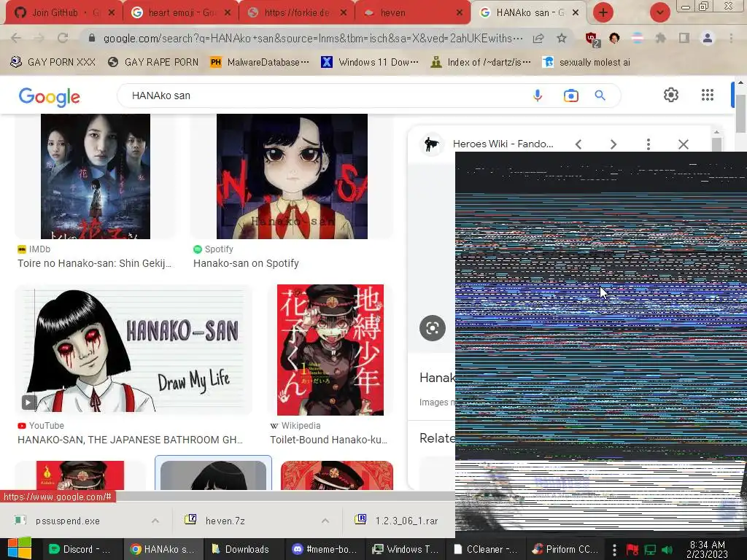Click the address bar URL
Viewport: 747px width, 560px height.
[312, 38]
